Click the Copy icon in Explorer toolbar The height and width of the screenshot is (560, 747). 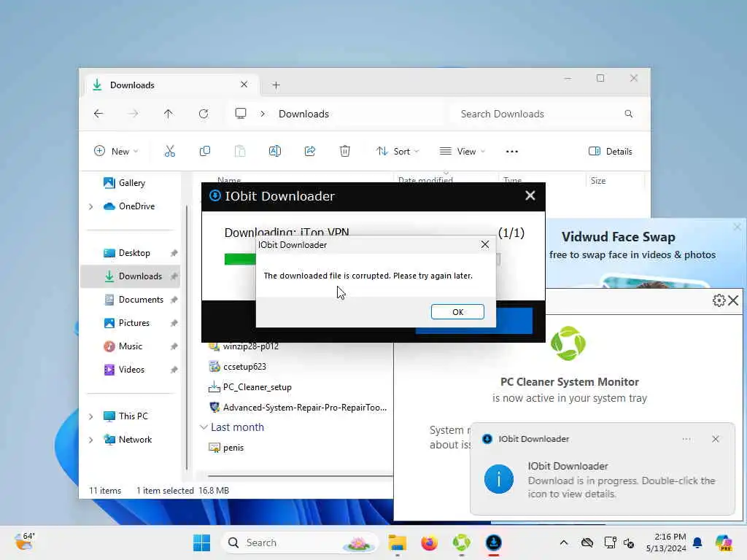click(x=205, y=152)
